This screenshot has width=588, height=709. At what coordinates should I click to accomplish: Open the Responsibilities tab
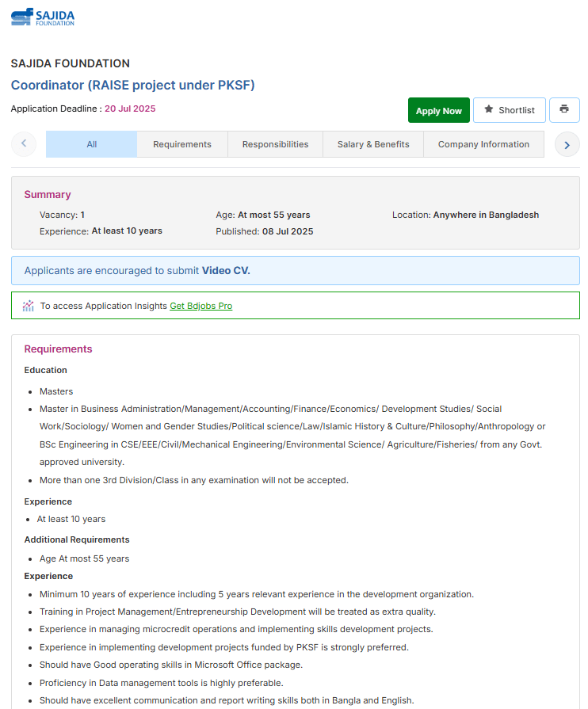[x=275, y=144]
